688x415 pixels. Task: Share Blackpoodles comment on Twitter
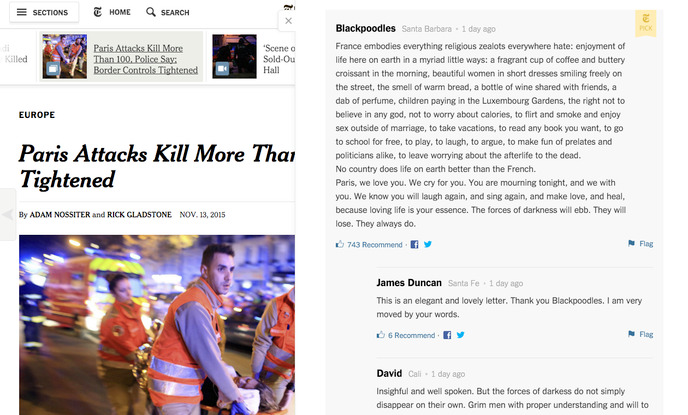point(427,244)
